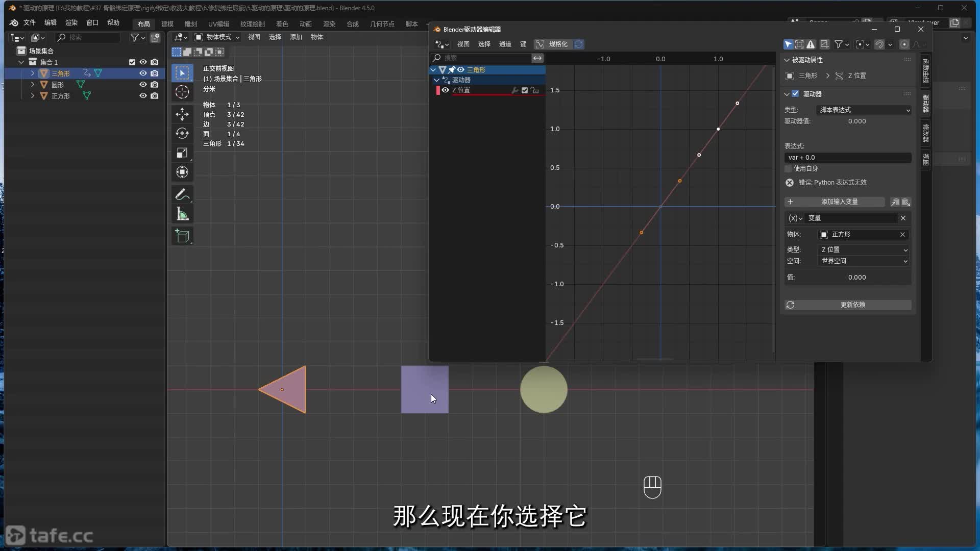Open the 键 menu in driver editor
Viewport: 980px width, 551px height.
(523, 44)
